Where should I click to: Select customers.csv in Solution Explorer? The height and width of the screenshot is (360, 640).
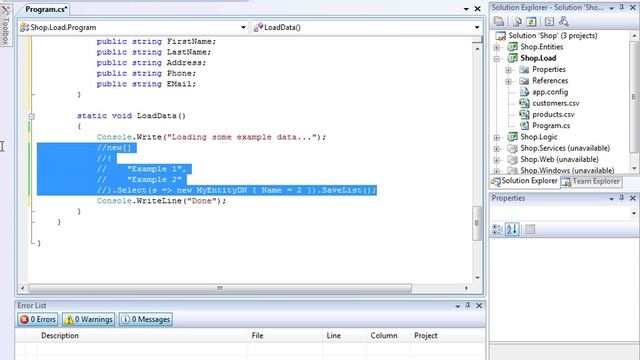(556, 103)
